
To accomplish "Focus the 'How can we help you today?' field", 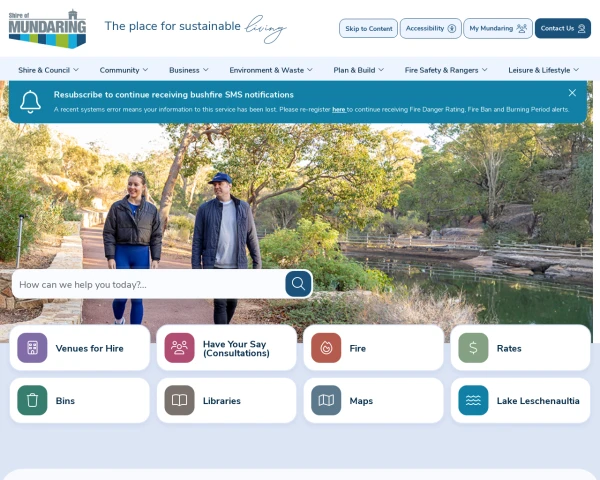I will (x=149, y=284).
